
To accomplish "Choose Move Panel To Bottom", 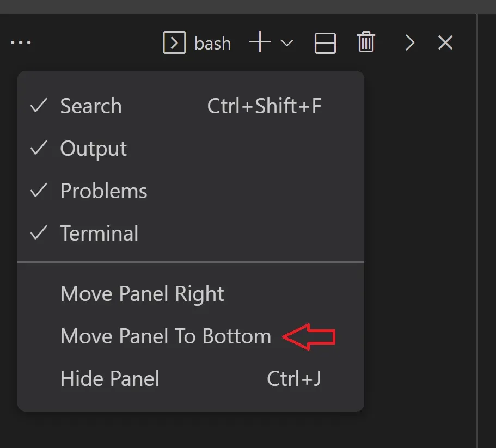I will tap(166, 336).
